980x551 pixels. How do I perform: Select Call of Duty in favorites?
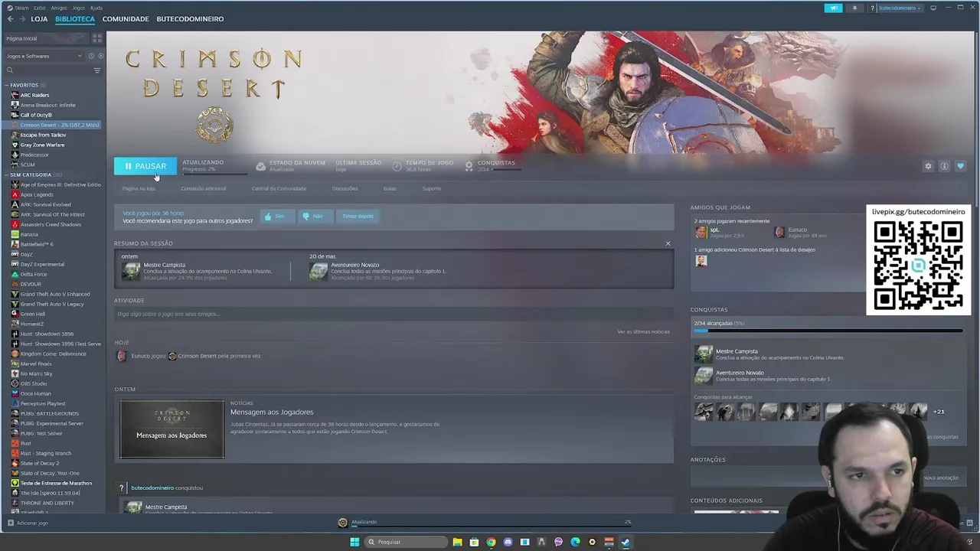tap(36, 115)
